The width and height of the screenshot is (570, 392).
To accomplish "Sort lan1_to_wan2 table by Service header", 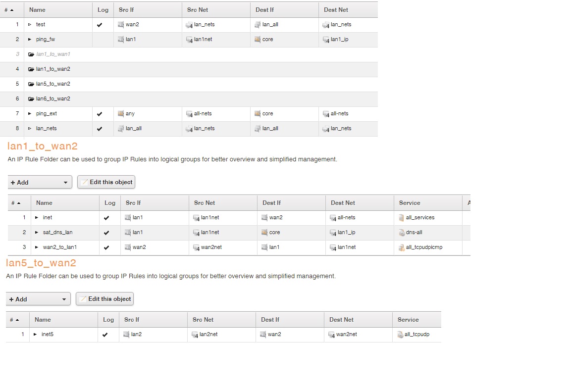I will tap(410, 203).
